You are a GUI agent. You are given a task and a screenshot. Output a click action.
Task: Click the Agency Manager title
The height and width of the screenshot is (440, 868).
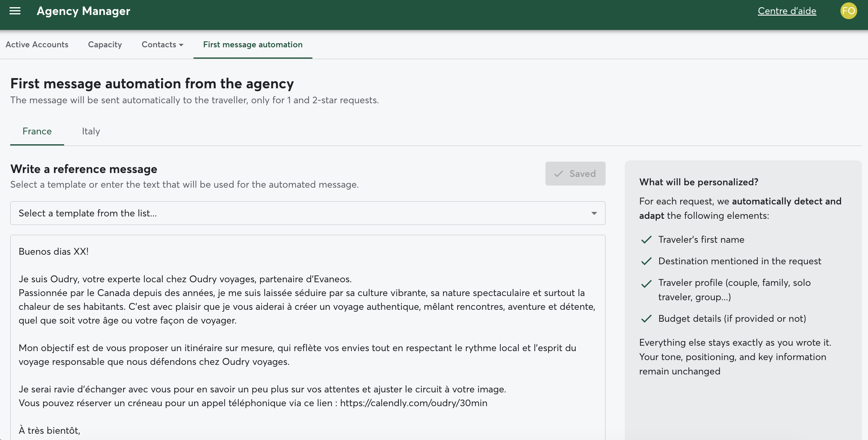tap(83, 11)
